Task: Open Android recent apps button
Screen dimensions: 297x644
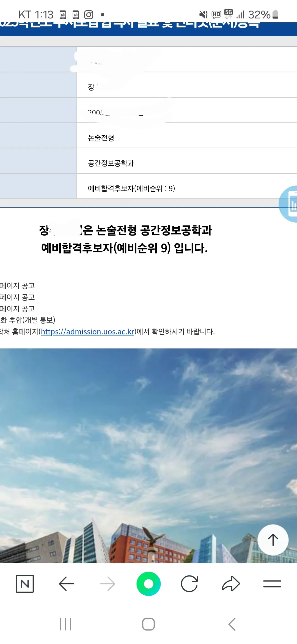Action: [65, 624]
